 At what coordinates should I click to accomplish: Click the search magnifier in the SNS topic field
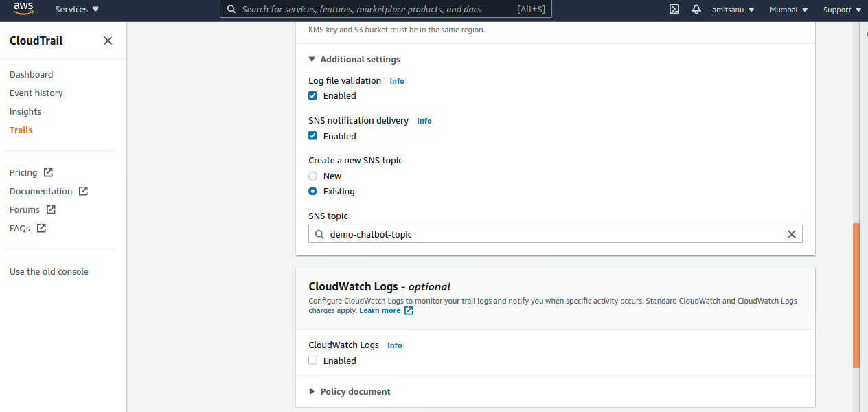click(x=319, y=234)
